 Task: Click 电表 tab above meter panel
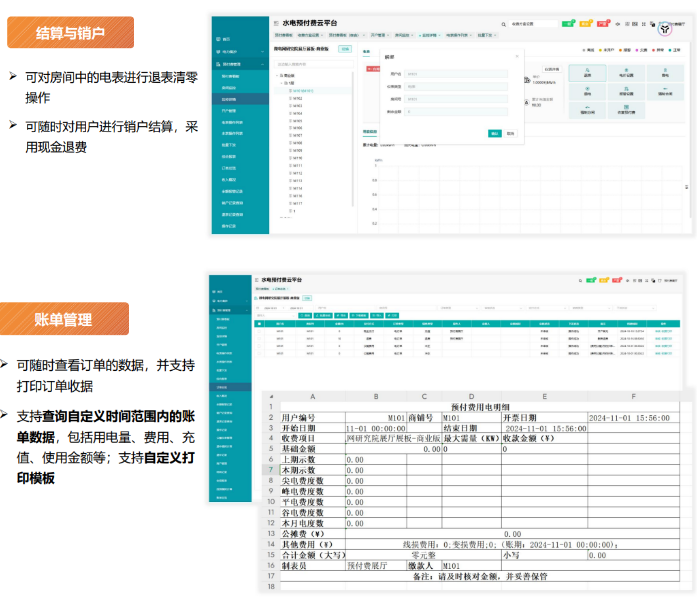point(366,52)
